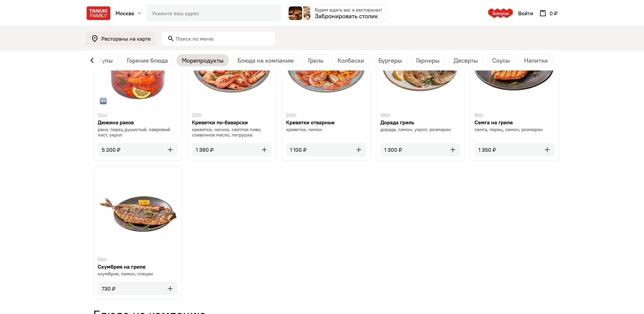Viewport: 644px width, 314px height.
Task: Add Семга на гриле using plus icon
Action: [x=547, y=150]
